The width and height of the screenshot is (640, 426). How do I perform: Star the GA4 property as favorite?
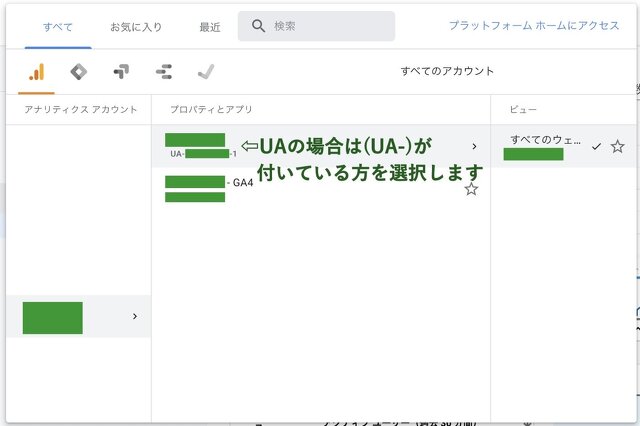point(471,189)
